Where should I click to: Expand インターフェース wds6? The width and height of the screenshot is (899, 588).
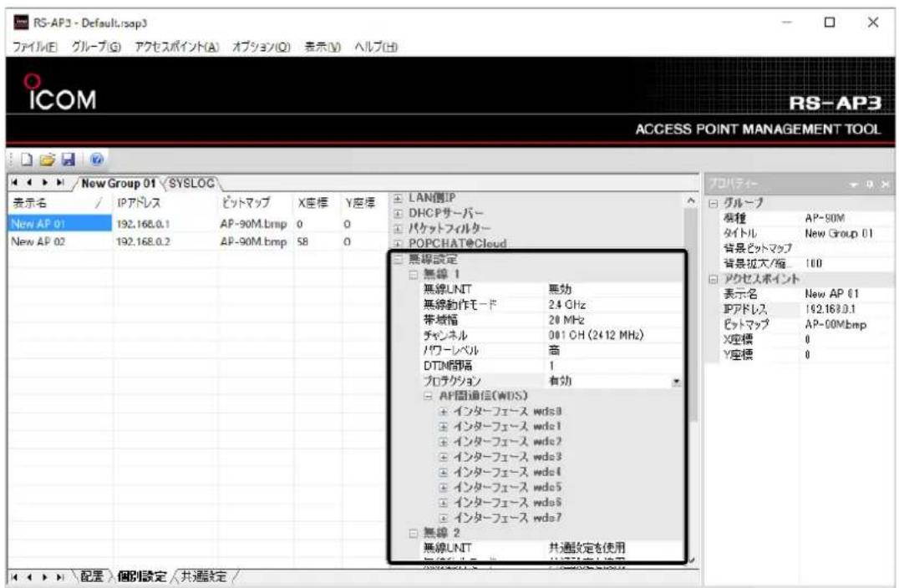(x=443, y=503)
